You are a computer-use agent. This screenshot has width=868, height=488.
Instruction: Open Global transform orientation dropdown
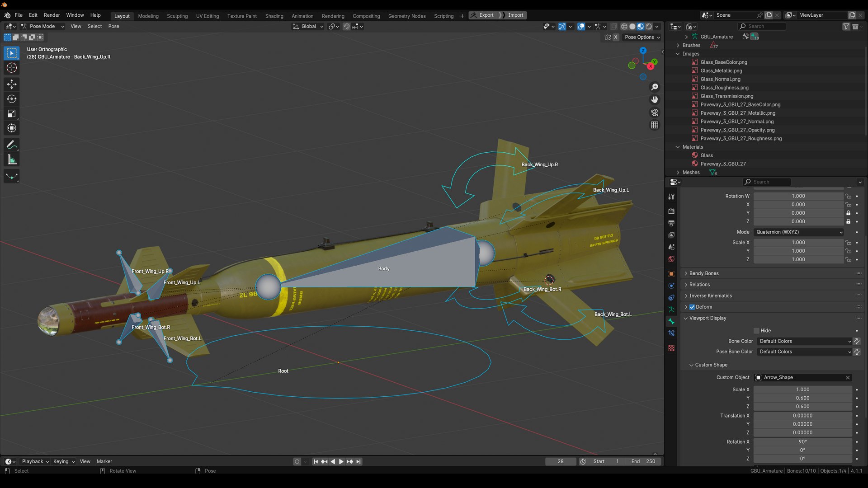[308, 27]
